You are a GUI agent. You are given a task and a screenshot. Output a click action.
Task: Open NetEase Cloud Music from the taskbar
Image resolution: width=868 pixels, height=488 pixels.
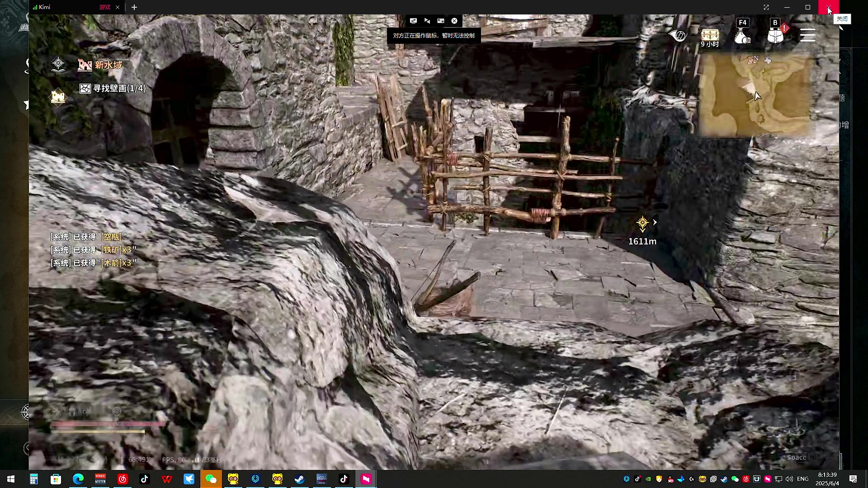pyautogui.click(x=123, y=479)
